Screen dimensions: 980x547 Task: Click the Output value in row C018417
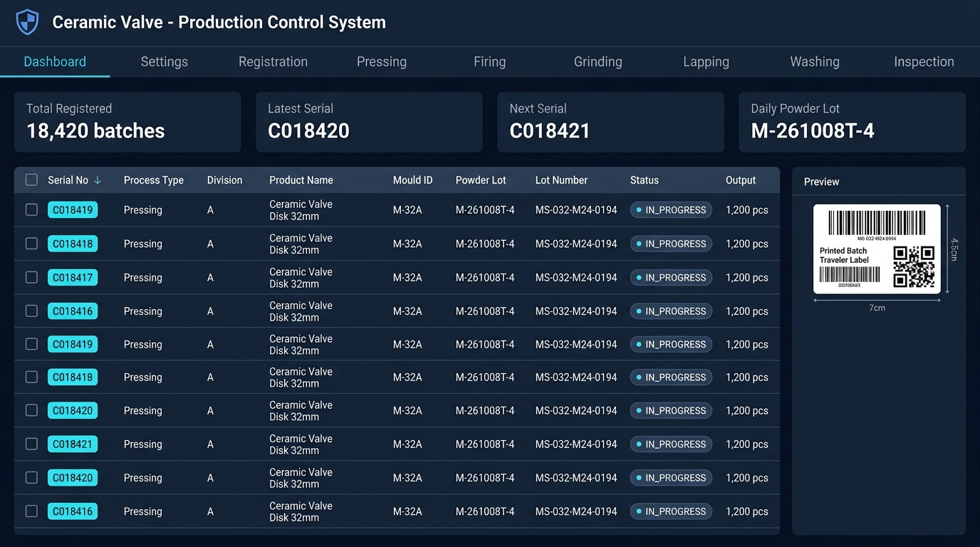click(747, 278)
